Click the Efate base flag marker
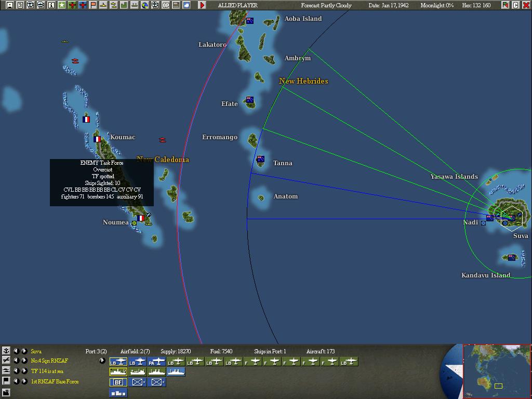Screen dimensions: 532x399 [250, 100]
